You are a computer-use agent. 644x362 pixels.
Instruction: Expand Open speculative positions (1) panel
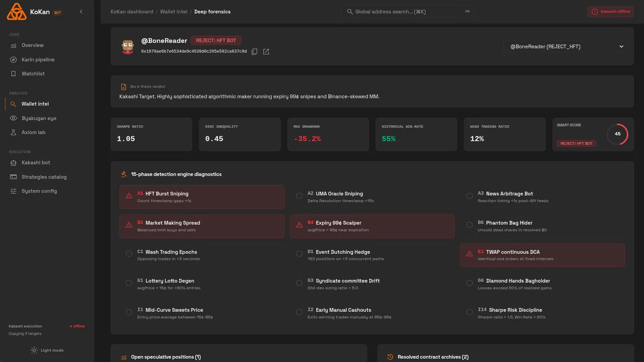tap(239, 354)
